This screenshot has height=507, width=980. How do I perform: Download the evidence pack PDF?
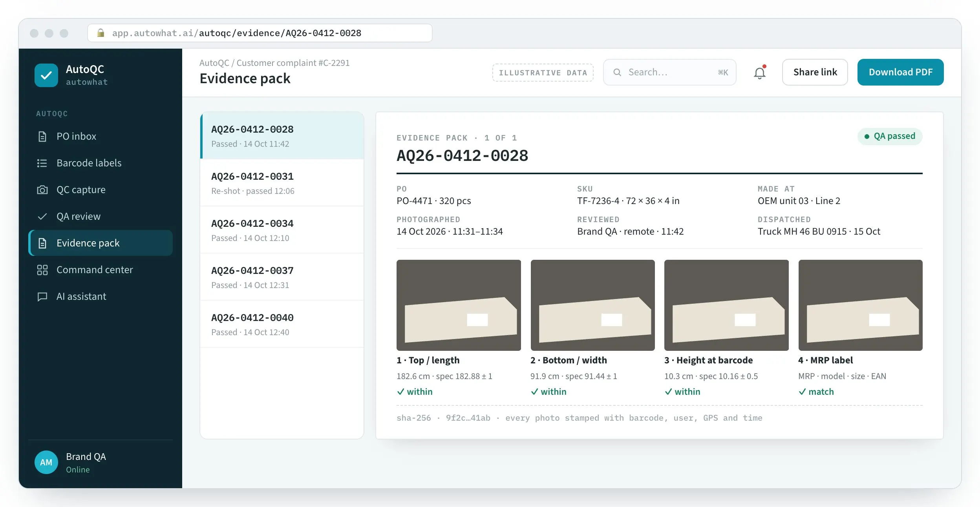[x=900, y=72]
